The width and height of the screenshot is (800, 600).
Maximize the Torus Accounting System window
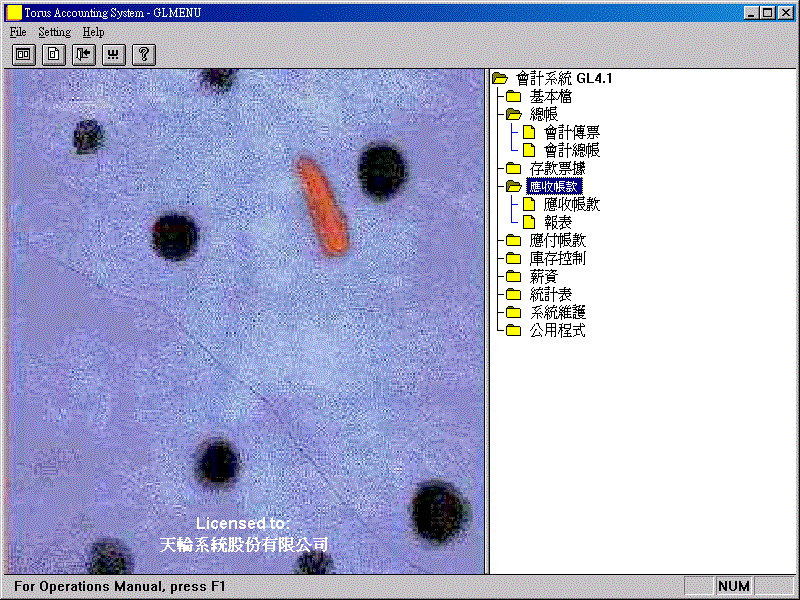tap(768, 13)
